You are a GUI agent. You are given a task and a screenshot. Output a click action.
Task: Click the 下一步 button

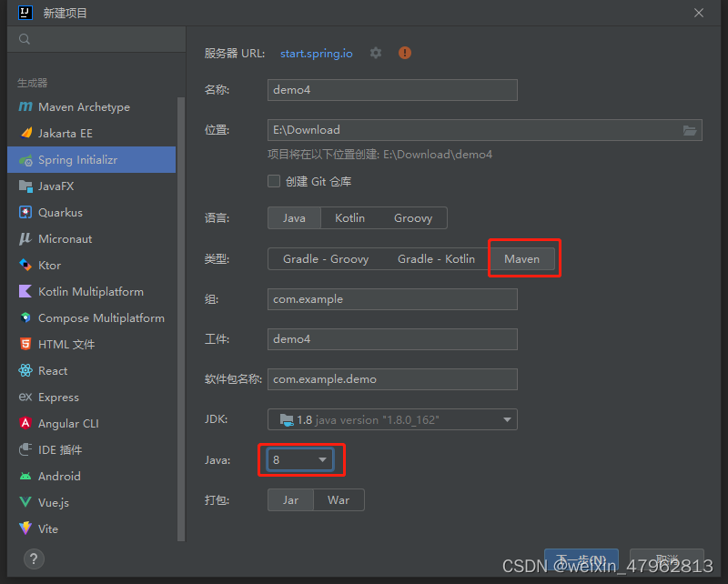pos(581,561)
